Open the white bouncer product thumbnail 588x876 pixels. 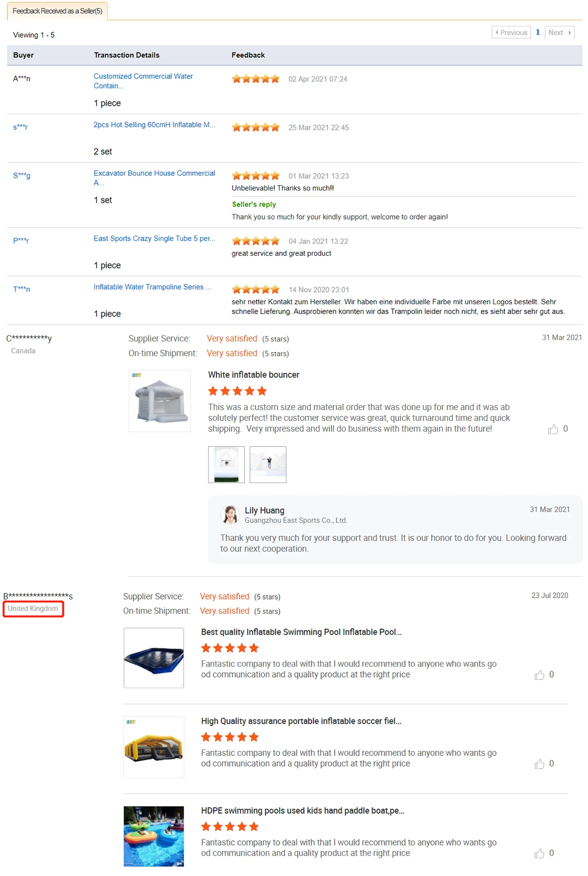click(160, 401)
